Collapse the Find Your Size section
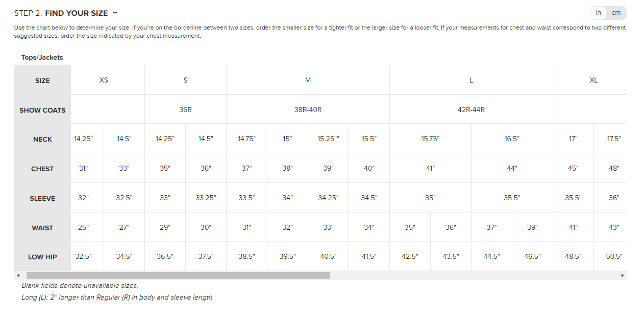The height and width of the screenshot is (321, 644). [115, 13]
